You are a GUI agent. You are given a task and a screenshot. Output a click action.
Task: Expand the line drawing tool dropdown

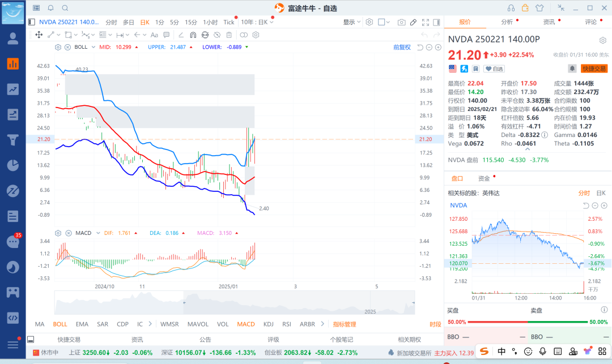tap(58, 35)
